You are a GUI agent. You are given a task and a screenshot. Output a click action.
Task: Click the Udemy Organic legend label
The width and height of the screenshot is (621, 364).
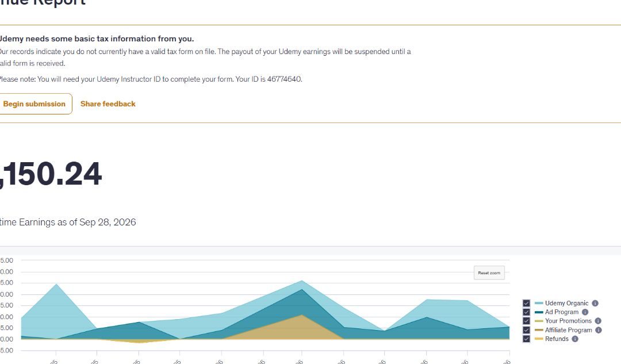tap(567, 303)
